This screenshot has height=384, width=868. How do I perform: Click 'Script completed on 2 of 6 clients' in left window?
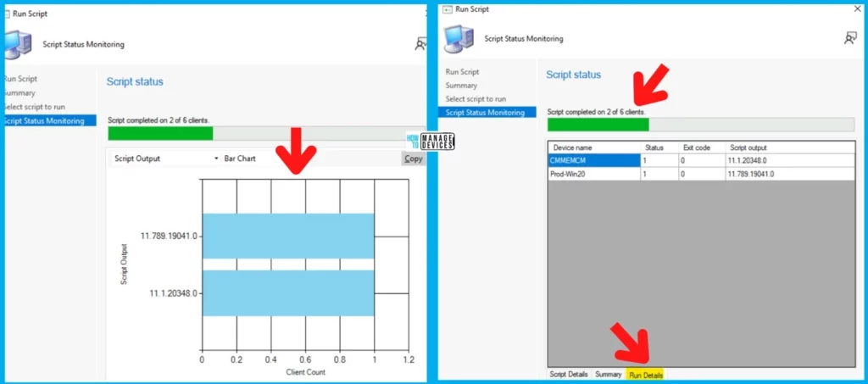[x=159, y=120]
